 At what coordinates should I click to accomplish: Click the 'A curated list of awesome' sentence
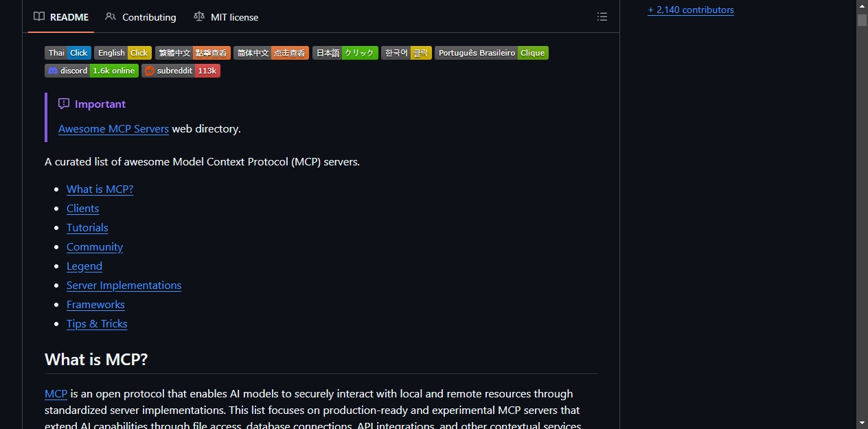[x=202, y=161]
